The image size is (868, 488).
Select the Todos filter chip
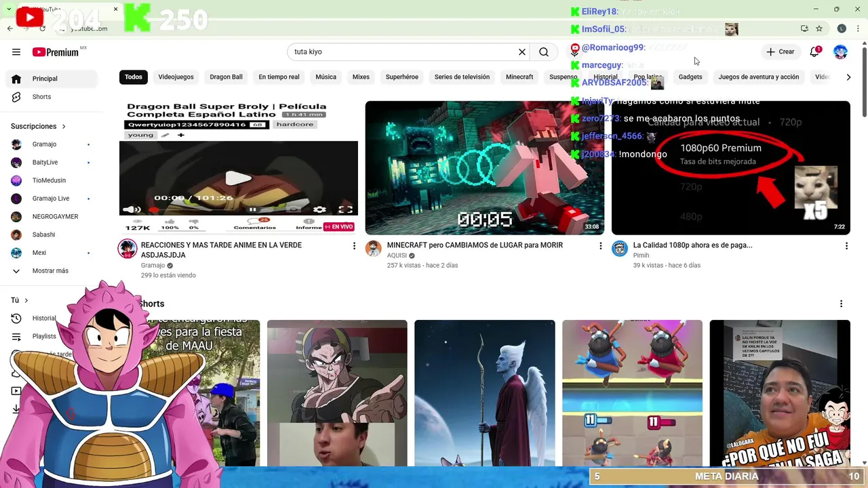tap(134, 77)
